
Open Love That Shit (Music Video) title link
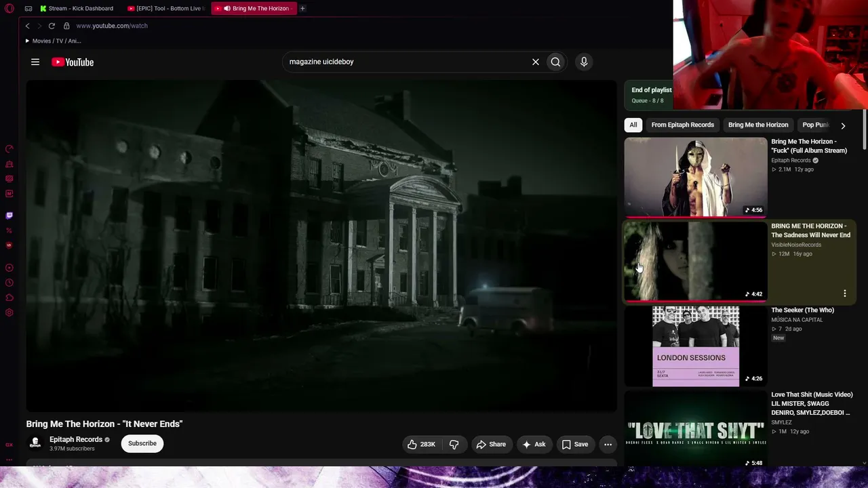[812, 403]
